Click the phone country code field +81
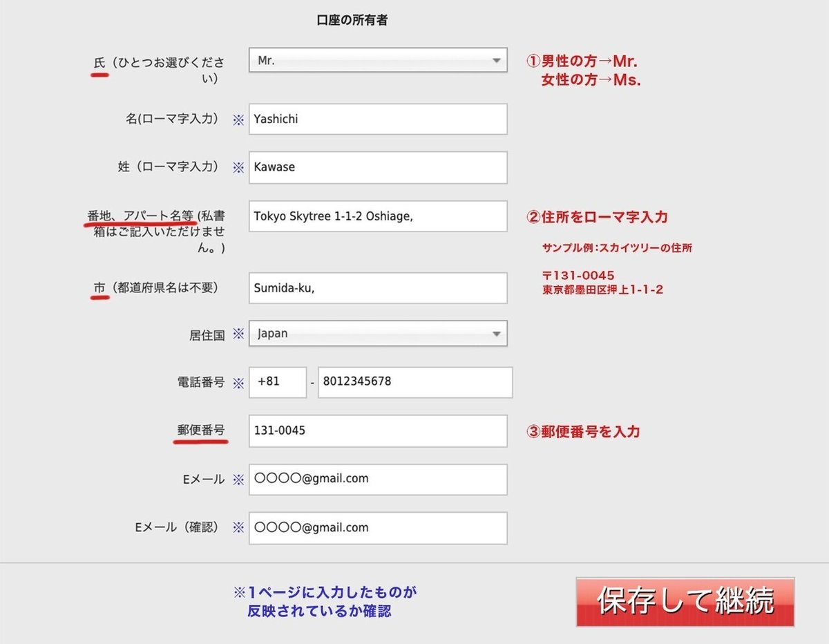Viewport: 829px width, 644px height. coord(278,382)
